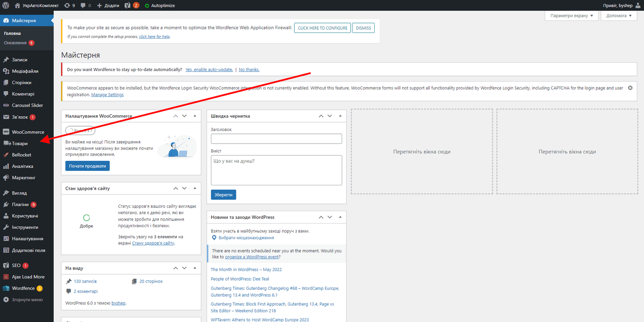Focus the Вміст draft content textarea
This screenshot has height=322, width=644.
click(x=276, y=170)
